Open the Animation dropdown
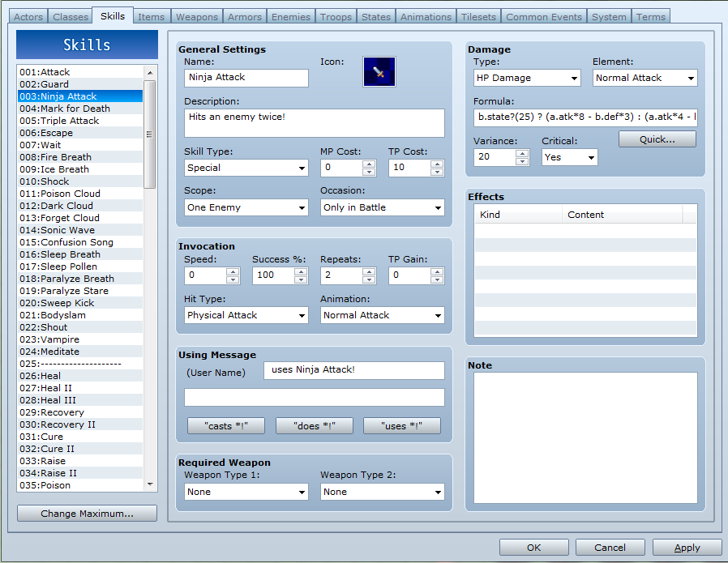This screenshot has width=728, height=563. click(x=382, y=315)
